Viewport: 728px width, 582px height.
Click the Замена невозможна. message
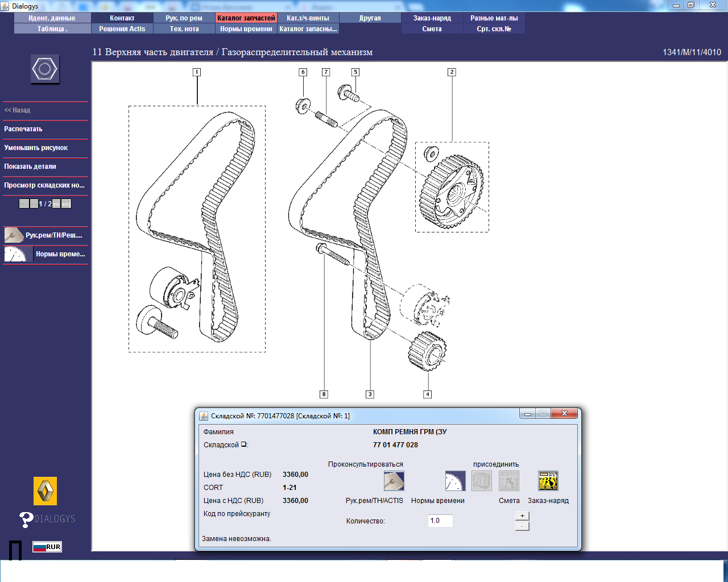(x=237, y=539)
